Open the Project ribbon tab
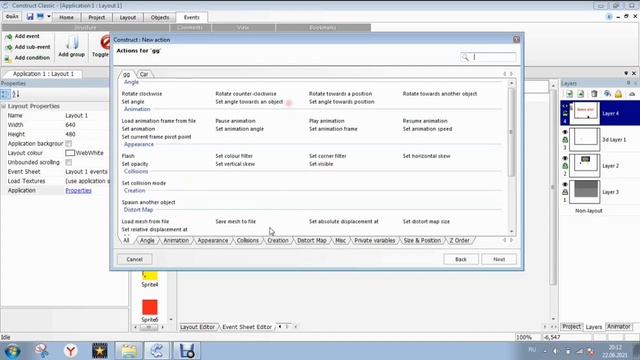640x360 pixels. coord(96,18)
